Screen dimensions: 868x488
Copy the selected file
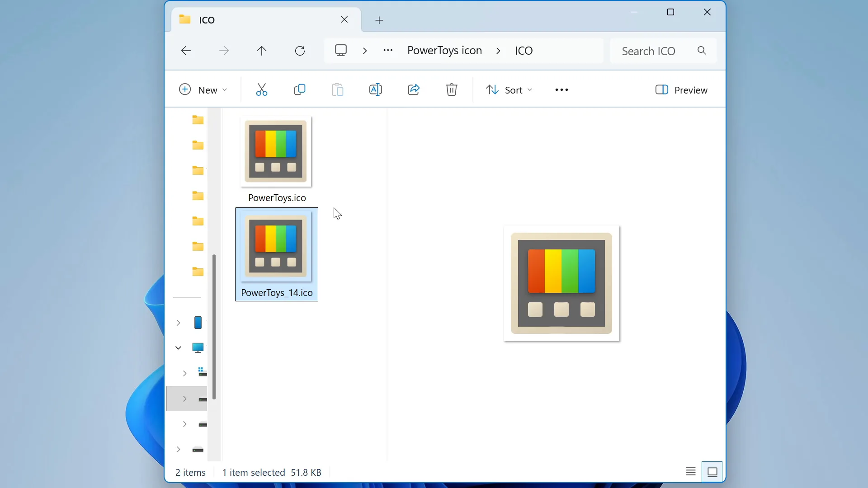(x=300, y=90)
